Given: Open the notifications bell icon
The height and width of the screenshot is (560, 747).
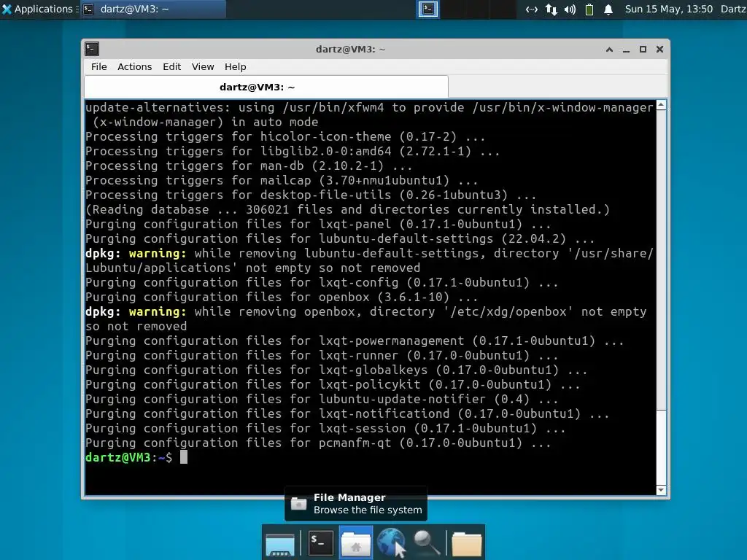Looking at the screenshot, I should tap(608, 9).
